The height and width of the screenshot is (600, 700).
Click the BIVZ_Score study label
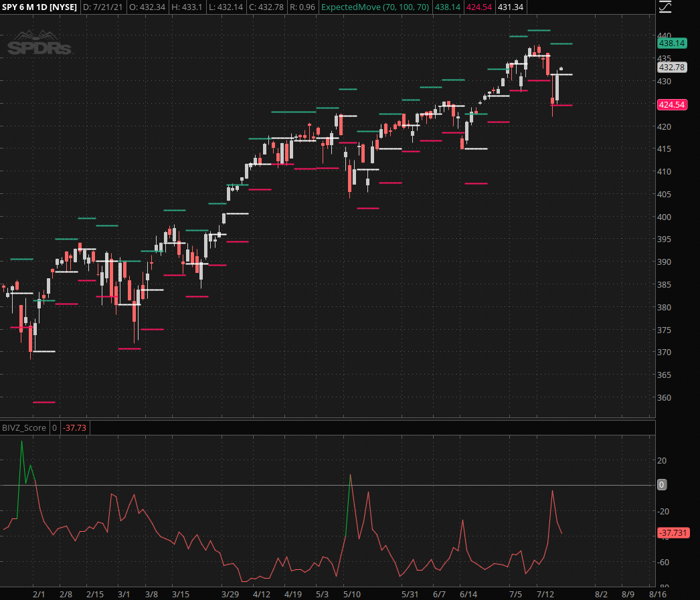pyautogui.click(x=24, y=427)
